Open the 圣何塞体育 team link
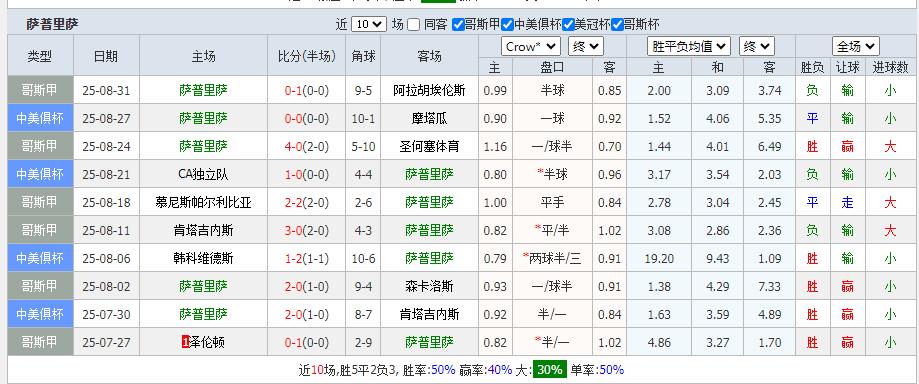The width and height of the screenshot is (919, 384). coord(429,147)
